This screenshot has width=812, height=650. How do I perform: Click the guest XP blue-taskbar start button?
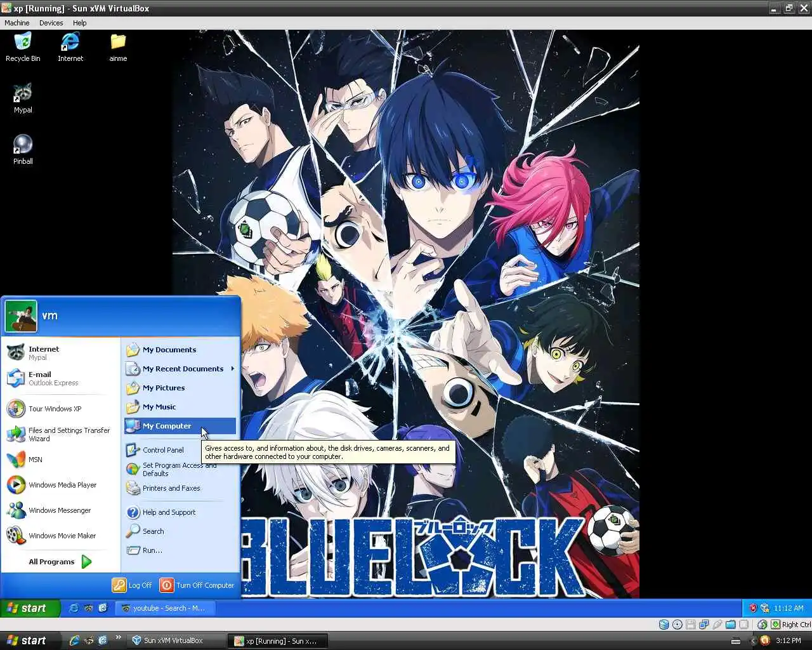point(30,608)
